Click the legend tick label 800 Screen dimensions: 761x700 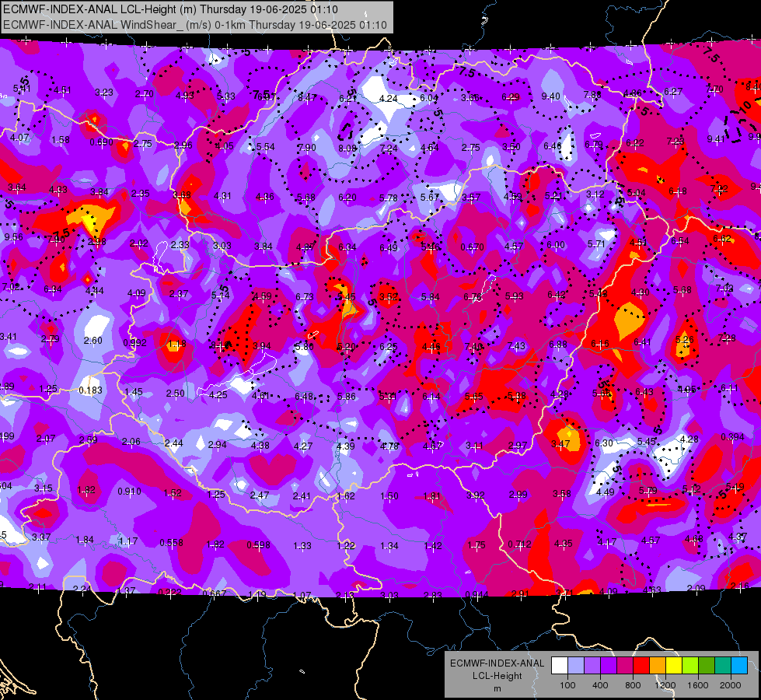[633, 685]
